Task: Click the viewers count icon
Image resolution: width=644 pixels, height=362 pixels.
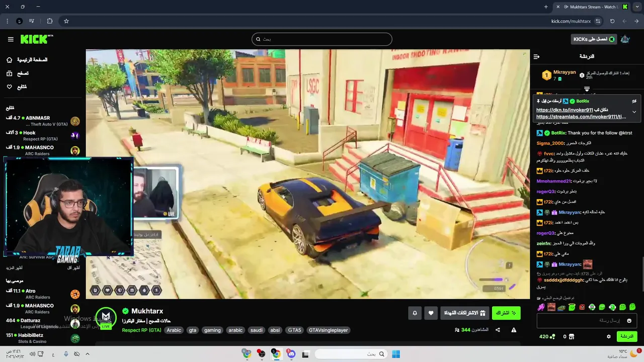Action: [x=457, y=330]
